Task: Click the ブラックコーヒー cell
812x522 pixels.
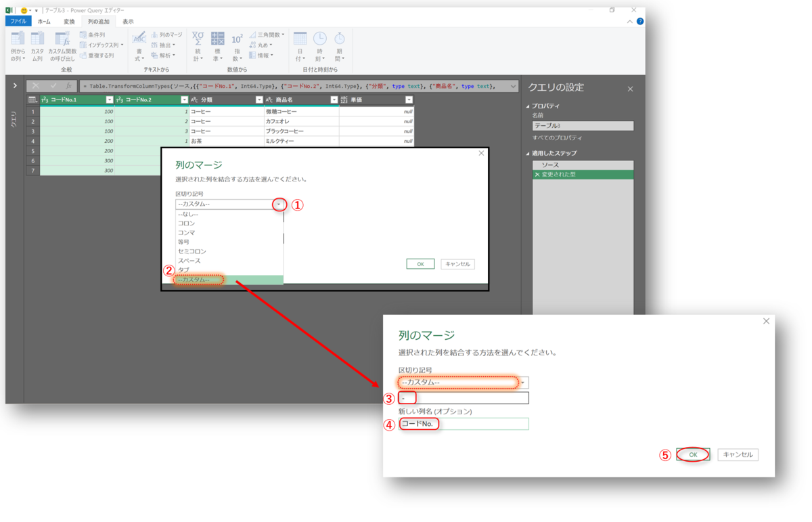Action: 302,131
